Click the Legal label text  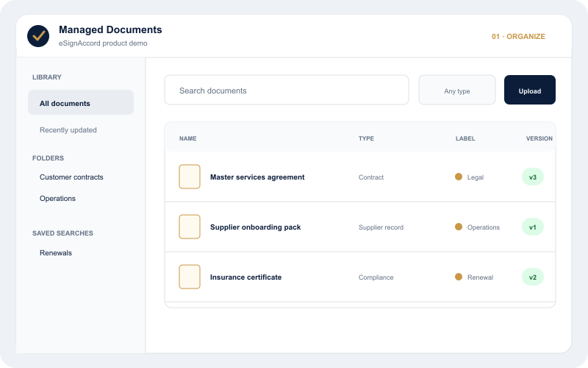pos(475,177)
